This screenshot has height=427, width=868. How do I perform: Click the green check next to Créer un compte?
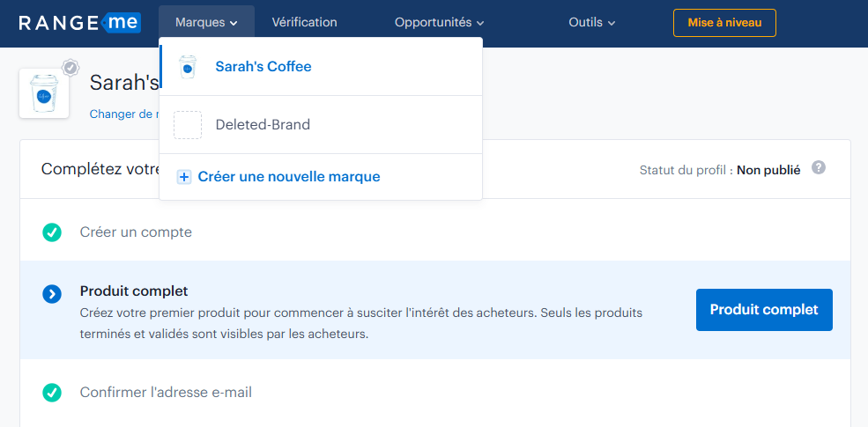coord(52,232)
